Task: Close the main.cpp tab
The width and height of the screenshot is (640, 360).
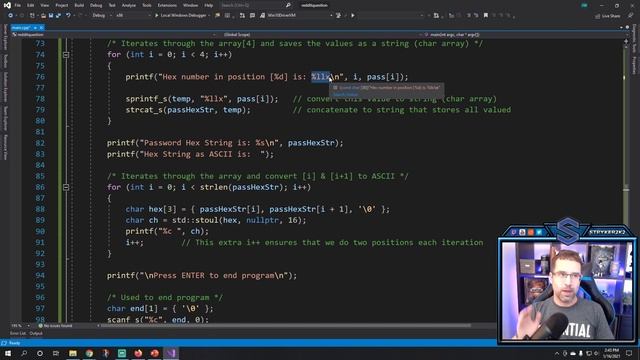Action: (x=41, y=28)
